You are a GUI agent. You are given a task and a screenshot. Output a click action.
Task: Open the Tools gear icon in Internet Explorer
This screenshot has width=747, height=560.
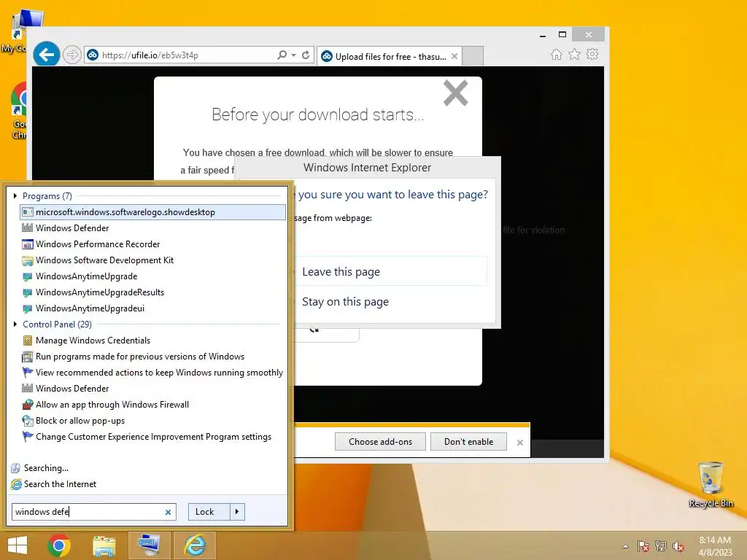coord(592,54)
